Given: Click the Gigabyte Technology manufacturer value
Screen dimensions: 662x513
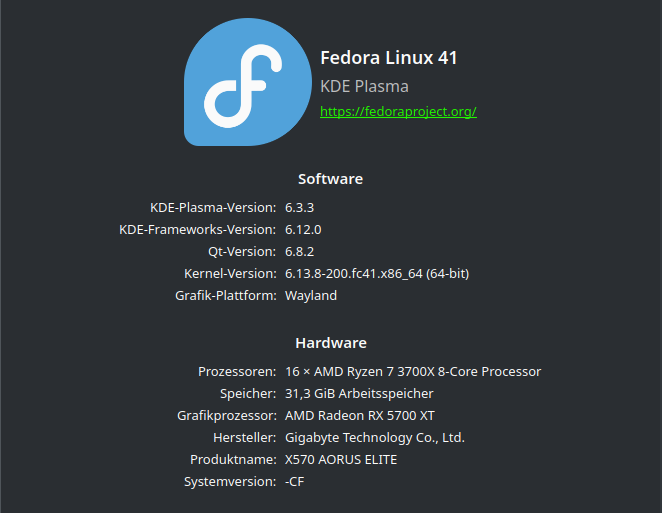Looking at the screenshot, I should (375, 437).
